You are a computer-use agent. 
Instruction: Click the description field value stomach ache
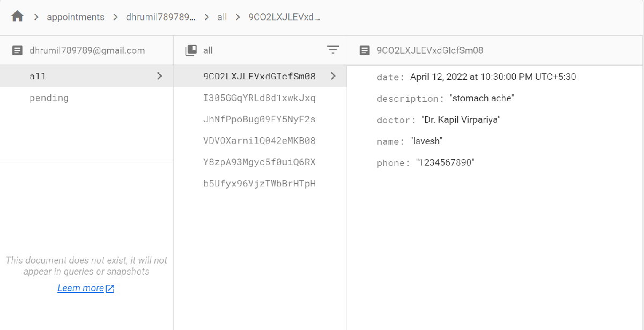click(482, 98)
